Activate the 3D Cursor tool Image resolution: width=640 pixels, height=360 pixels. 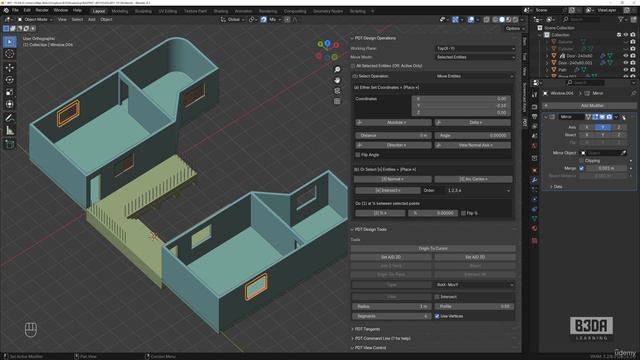point(10,54)
